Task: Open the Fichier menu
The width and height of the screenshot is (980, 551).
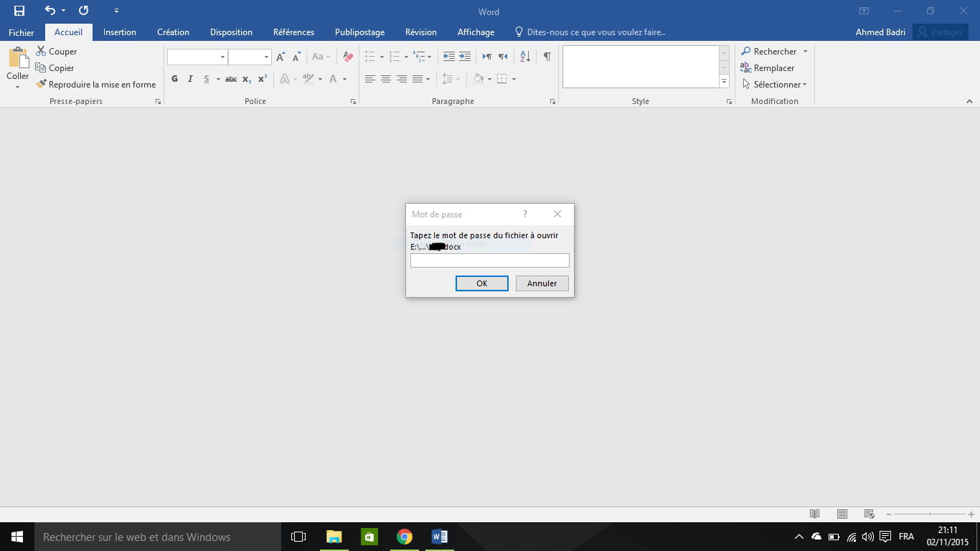Action: pos(22,32)
